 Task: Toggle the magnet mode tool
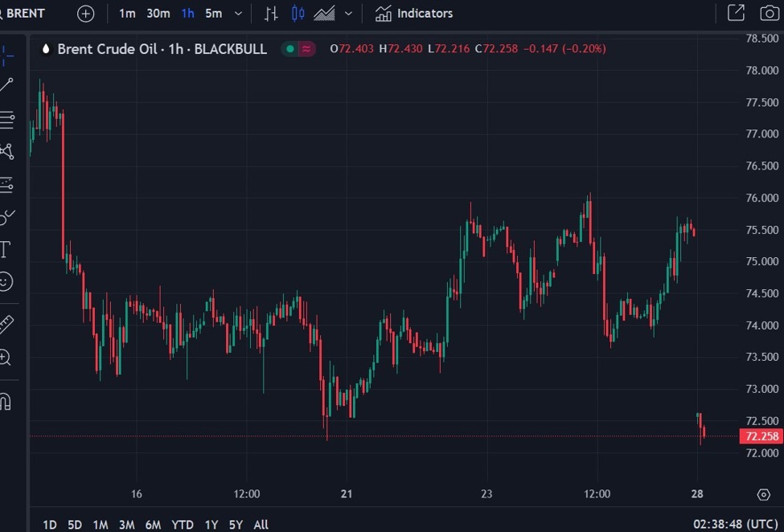point(6,401)
